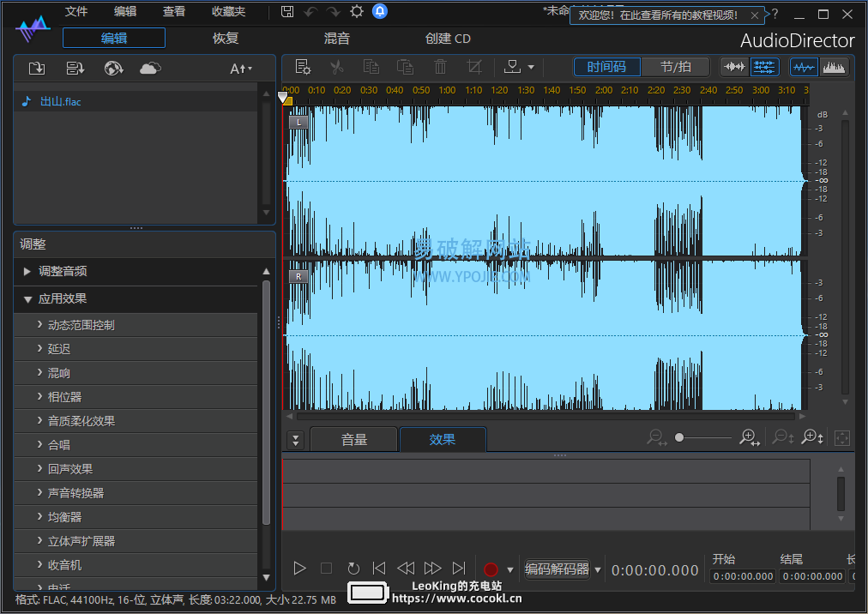
Task: Click the horizontal zoom slider handle
Action: click(679, 438)
